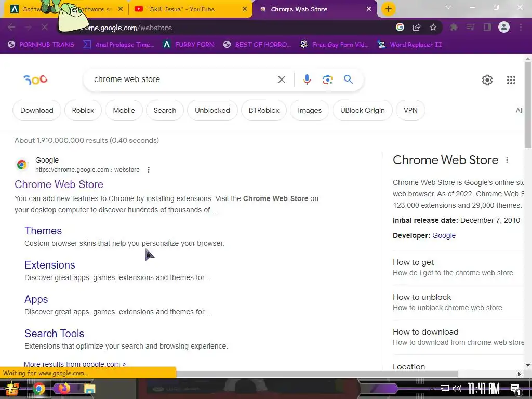The height and width of the screenshot is (399, 532).
Task: Open a new tab with the plus button
Action: click(x=389, y=9)
